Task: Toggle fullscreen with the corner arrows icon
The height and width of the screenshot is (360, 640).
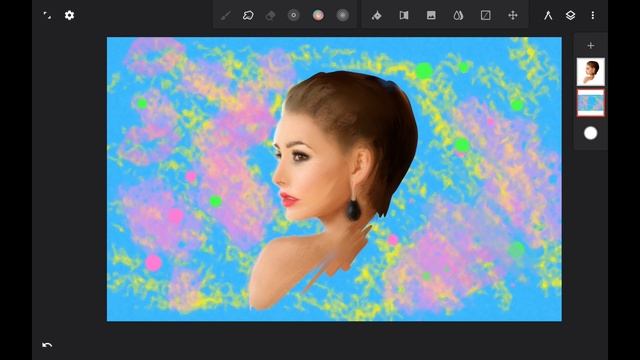Action: (x=47, y=16)
